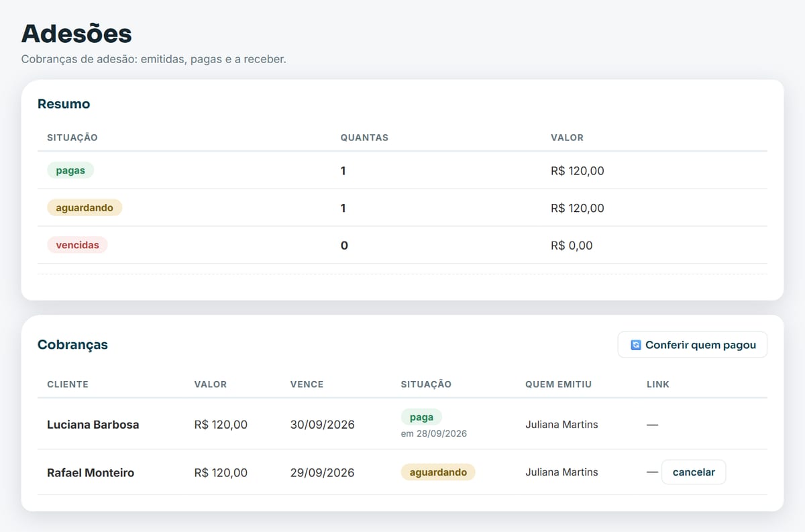Click Juliana Martins in Rafael Monteiro's row
The height and width of the screenshot is (532, 805).
[561, 472]
